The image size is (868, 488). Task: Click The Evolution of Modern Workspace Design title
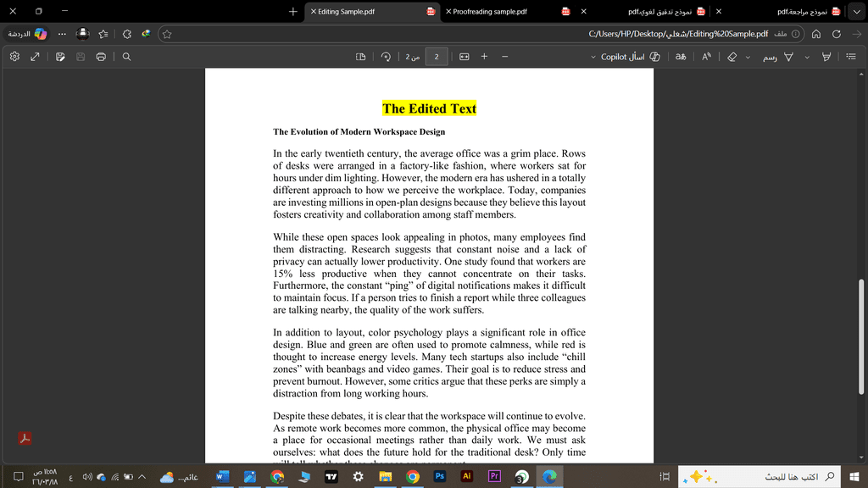point(359,131)
